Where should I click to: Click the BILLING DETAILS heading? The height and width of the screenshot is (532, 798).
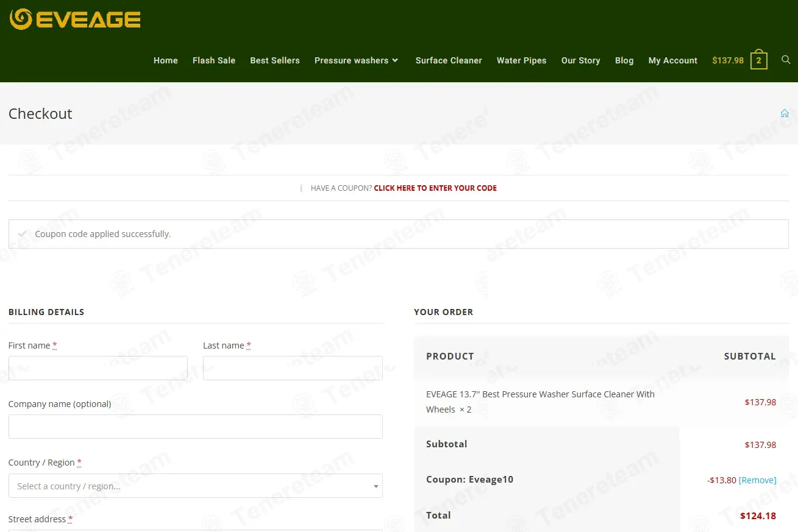coord(46,312)
